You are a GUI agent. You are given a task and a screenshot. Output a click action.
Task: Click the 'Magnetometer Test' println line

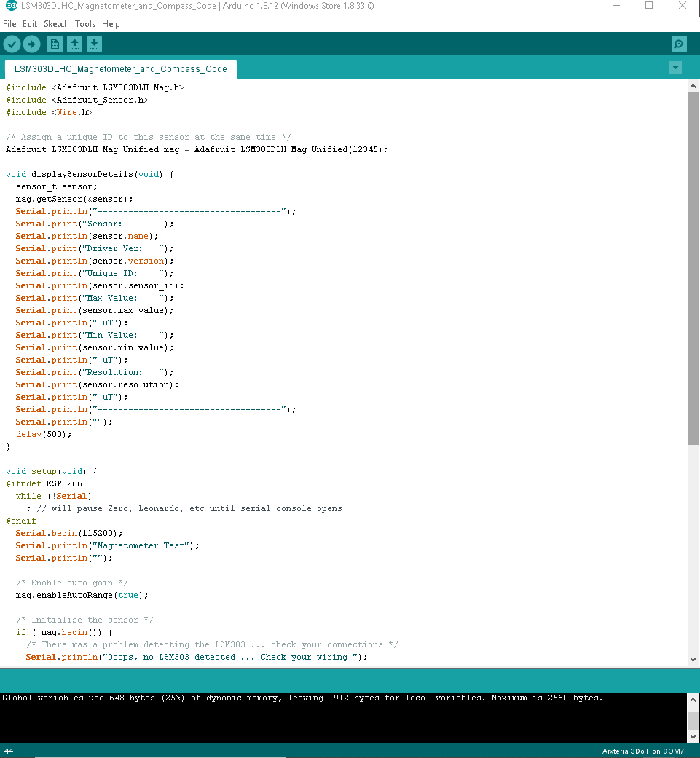tap(107, 545)
